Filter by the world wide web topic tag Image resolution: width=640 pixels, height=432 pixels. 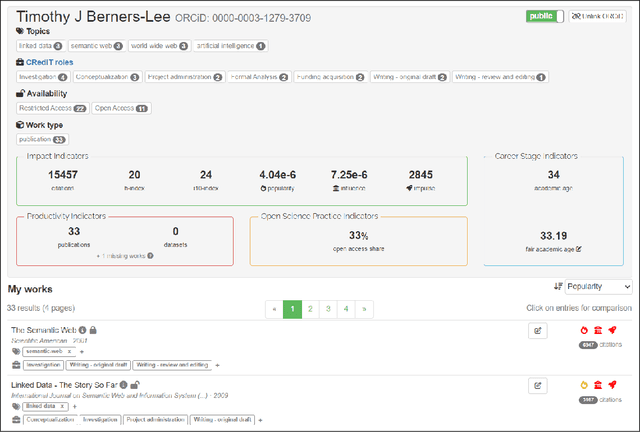pos(159,46)
